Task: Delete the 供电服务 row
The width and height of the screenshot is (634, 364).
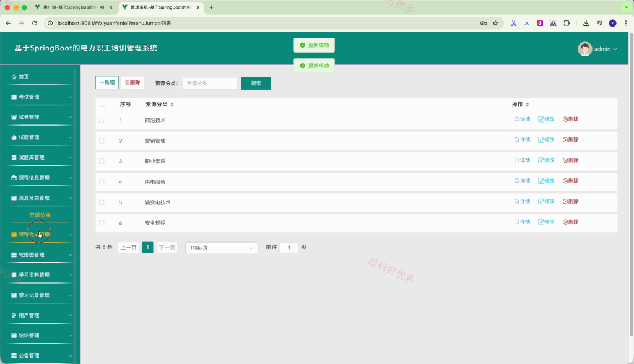Action: (570, 181)
